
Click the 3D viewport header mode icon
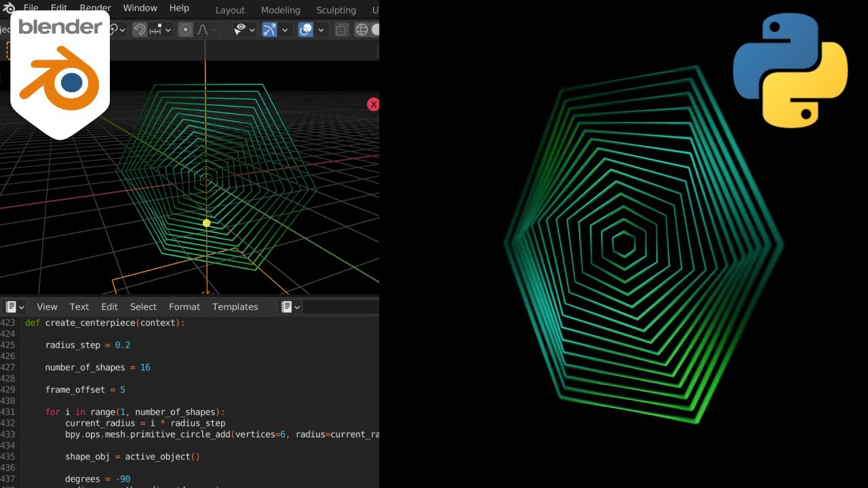click(5, 29)
